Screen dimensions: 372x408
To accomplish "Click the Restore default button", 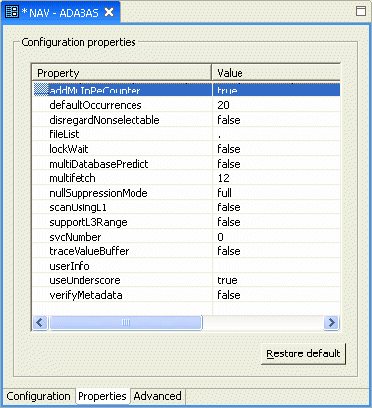I will click(x=303, y=354).
